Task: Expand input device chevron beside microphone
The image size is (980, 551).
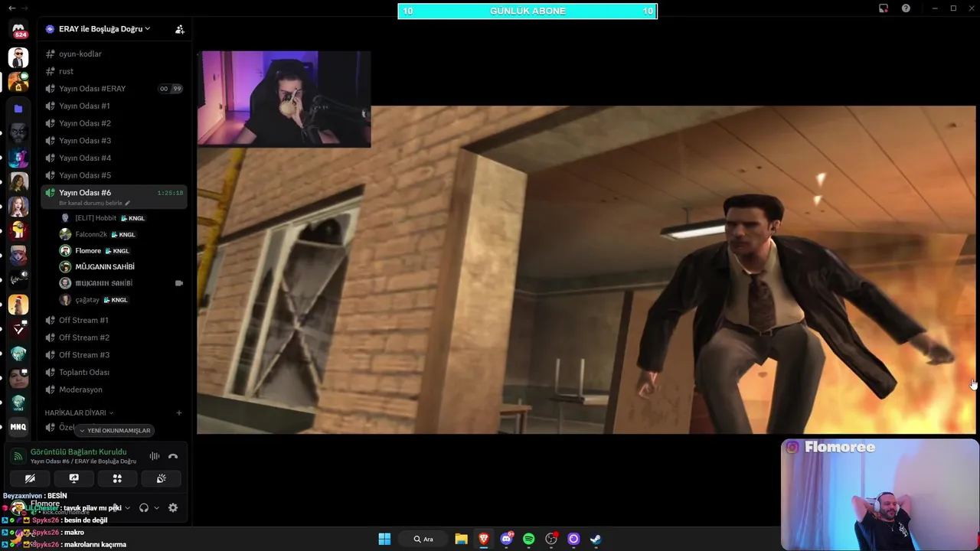Action: (x=127, y=507)
